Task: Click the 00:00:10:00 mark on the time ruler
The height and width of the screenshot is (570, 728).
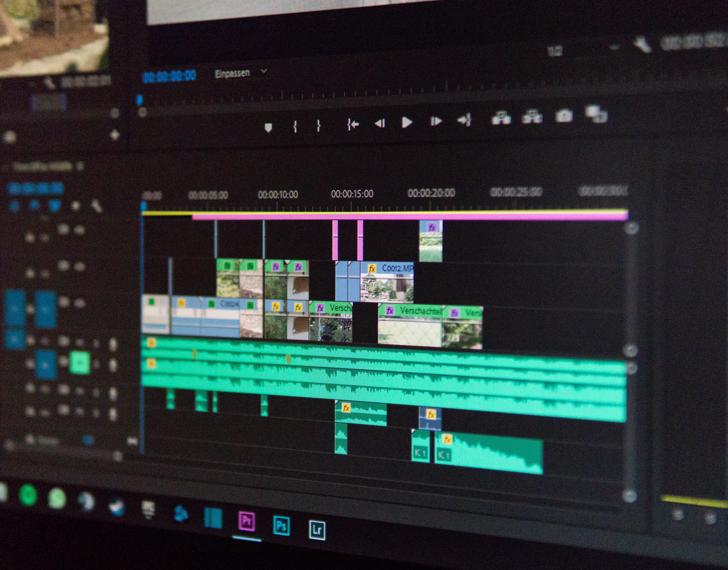Action: pyautogui.click(x=278, y=194)
